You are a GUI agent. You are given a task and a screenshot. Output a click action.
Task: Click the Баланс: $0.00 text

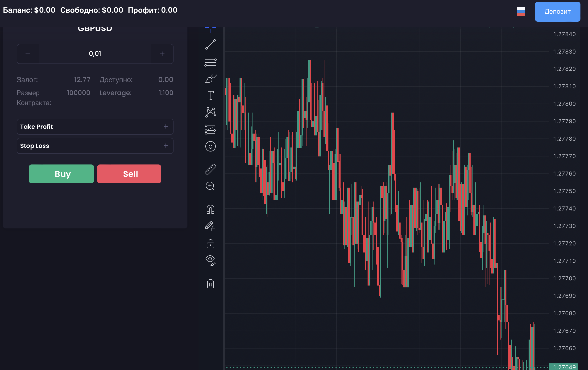[29, 10]
